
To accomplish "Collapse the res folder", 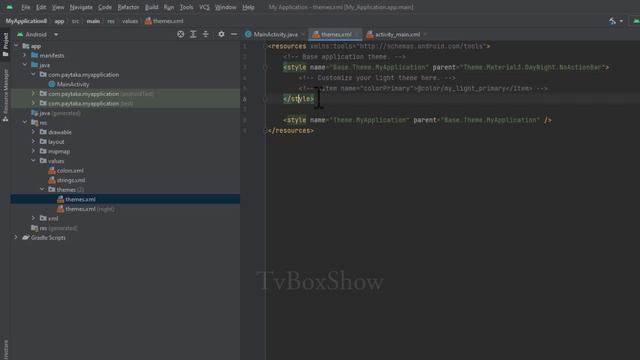I will pyautogui.click(x=25, y=122).
